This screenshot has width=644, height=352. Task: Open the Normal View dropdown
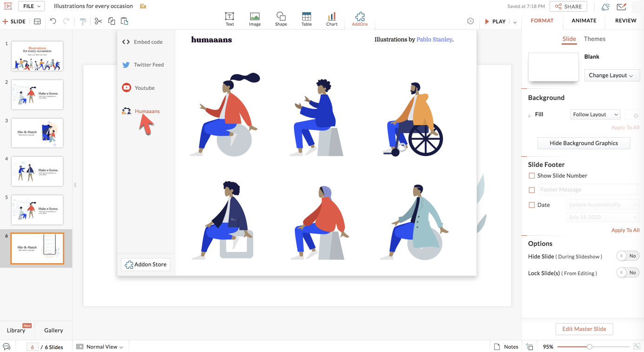(x=100, y=347)
